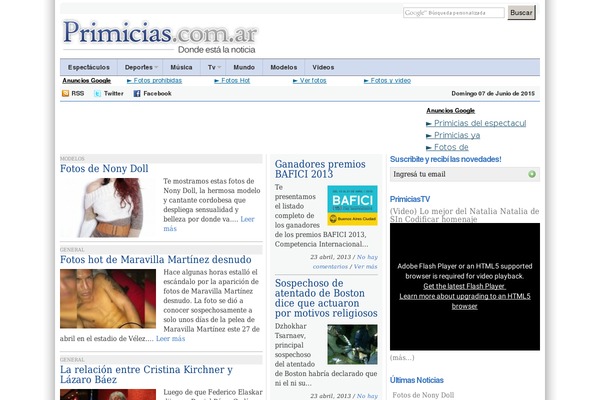Click the Twitter bird icon
600x400 pixels.
[98, 93]
